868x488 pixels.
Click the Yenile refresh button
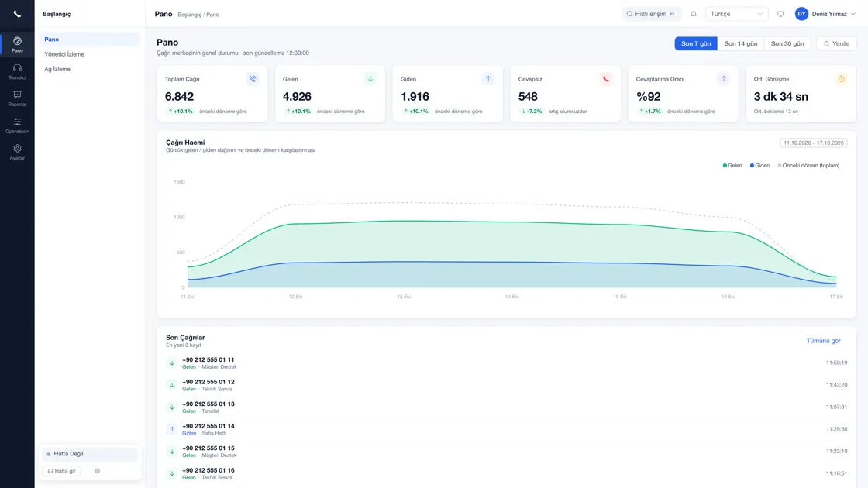pos(836,43)
